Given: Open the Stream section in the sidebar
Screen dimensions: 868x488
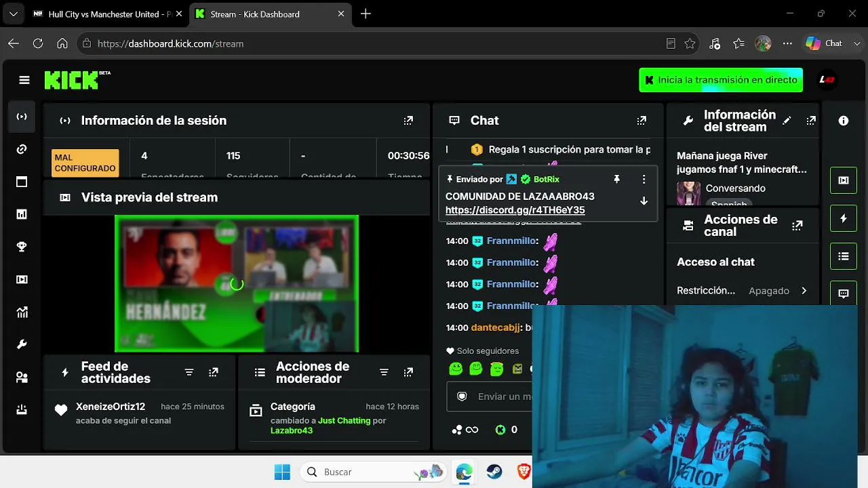Looking at the screenshot, I should point(22,117).
